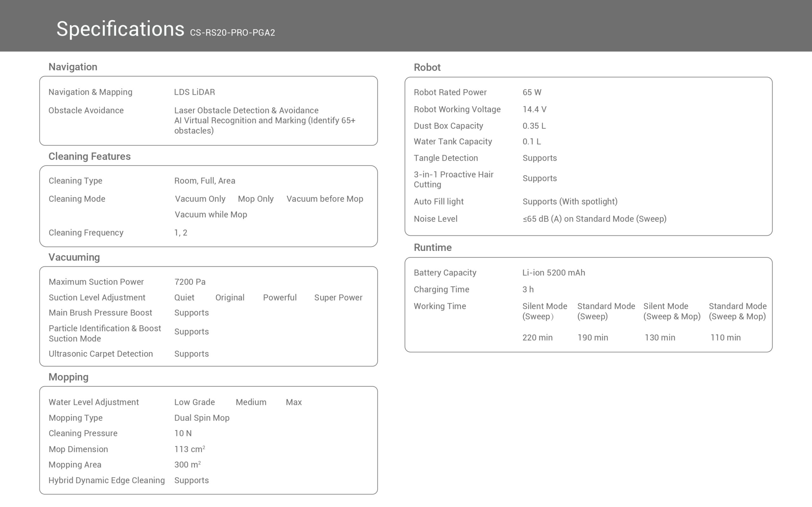812x507 pixels.
Task: Click the Standard Mode (Sweep & Mop) column header
Action: 737,311
